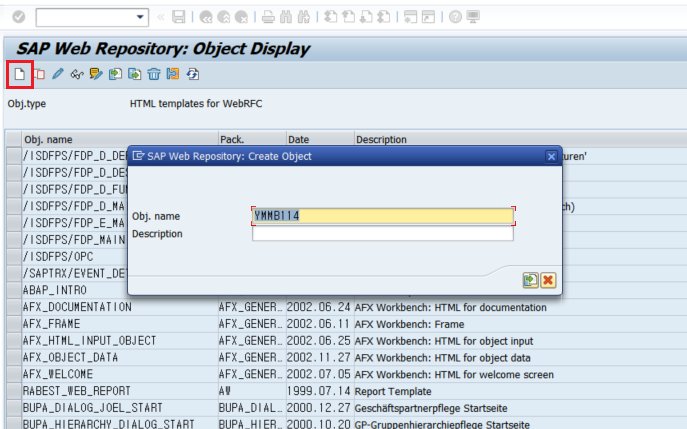Click the edit description note-and-pencil icon
The height and width of the screenshot is (429, 687).
pos(96,74)
